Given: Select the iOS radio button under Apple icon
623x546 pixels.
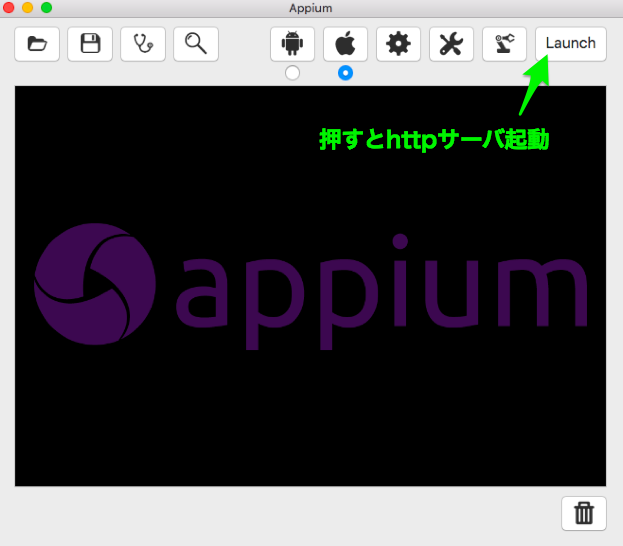Looking at the screenshot, I should pyautogui.click(x=345, y=73).
